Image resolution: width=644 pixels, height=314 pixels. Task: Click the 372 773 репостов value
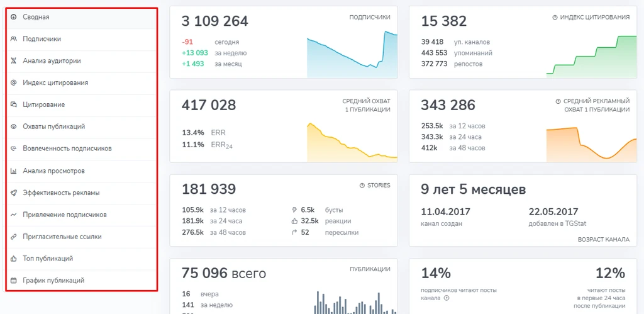click(434, 64)
